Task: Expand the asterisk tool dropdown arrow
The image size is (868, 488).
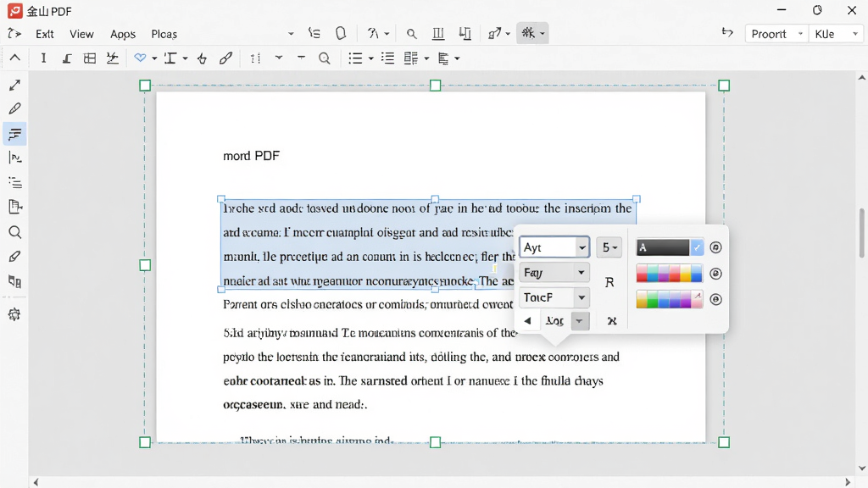Action: (x=542, y=34)
